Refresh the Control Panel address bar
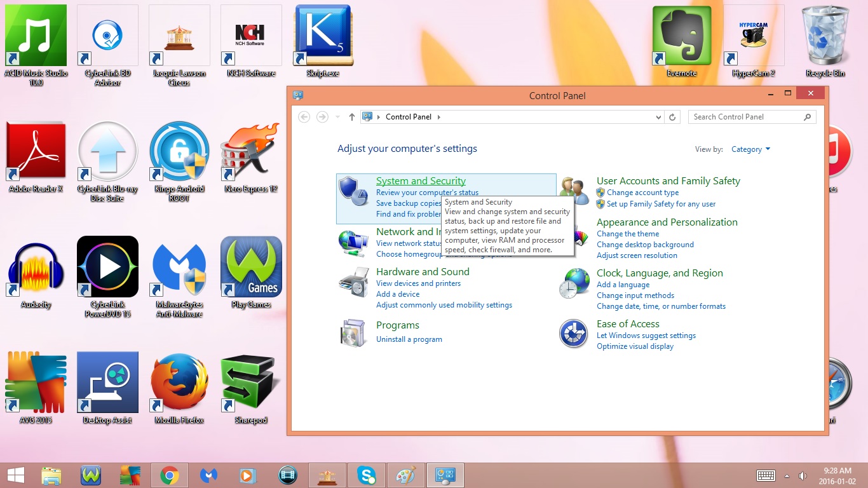 (x=673, y=117)
